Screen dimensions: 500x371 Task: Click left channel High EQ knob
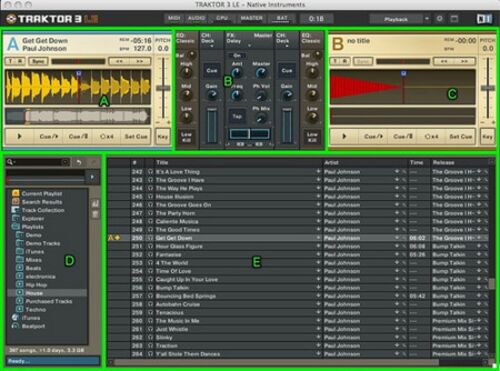tap(186, 72)
